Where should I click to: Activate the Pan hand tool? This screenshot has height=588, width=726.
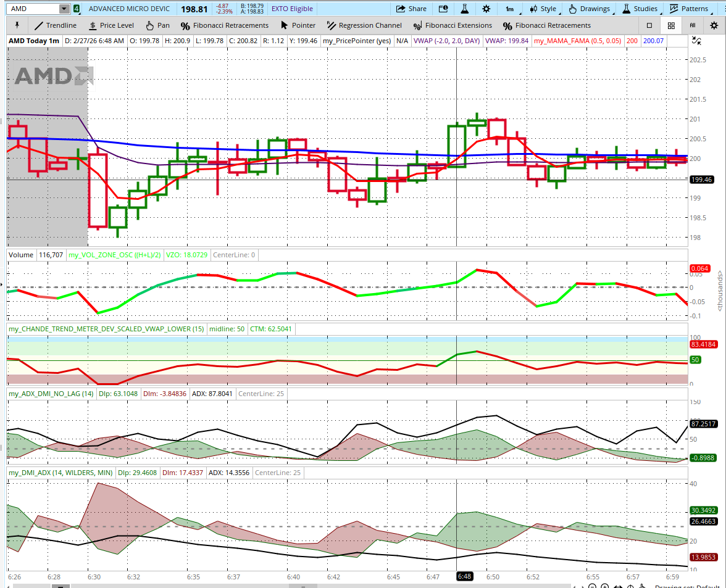coord(157,25)
